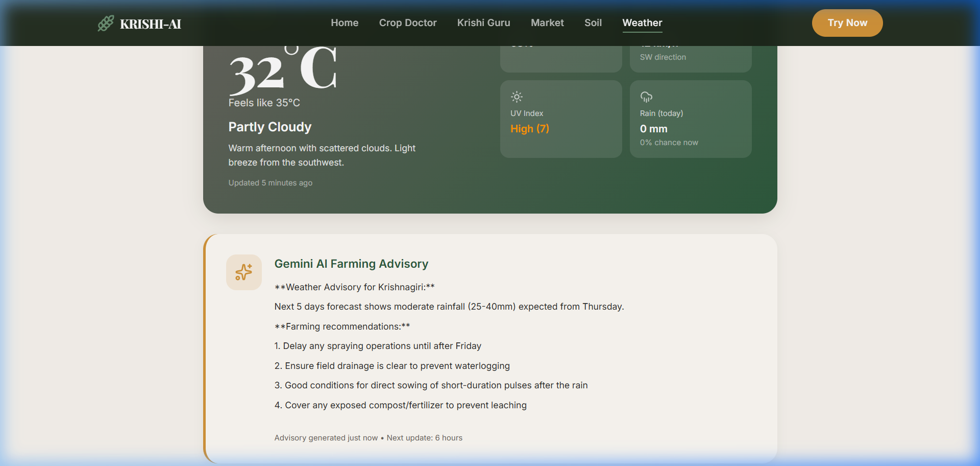Click '0% chance now' text

point(669,143)
